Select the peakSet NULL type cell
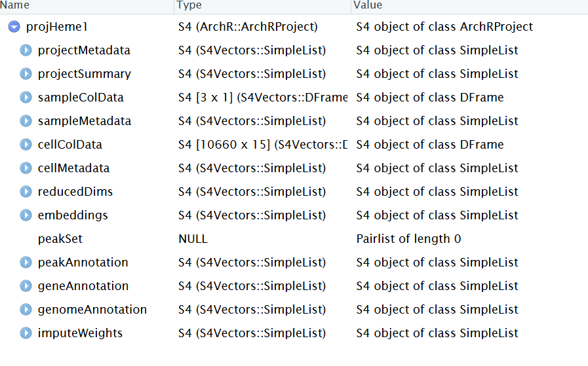 pyautogui.click(x=193, y=239)
